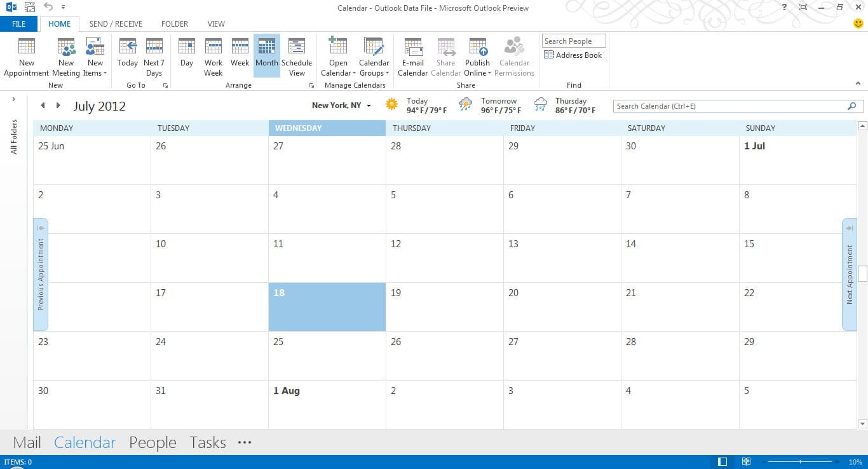Open People navigation
Viewport: 868px width, 469px height.
pyautogui.click(x=153, y=442)
